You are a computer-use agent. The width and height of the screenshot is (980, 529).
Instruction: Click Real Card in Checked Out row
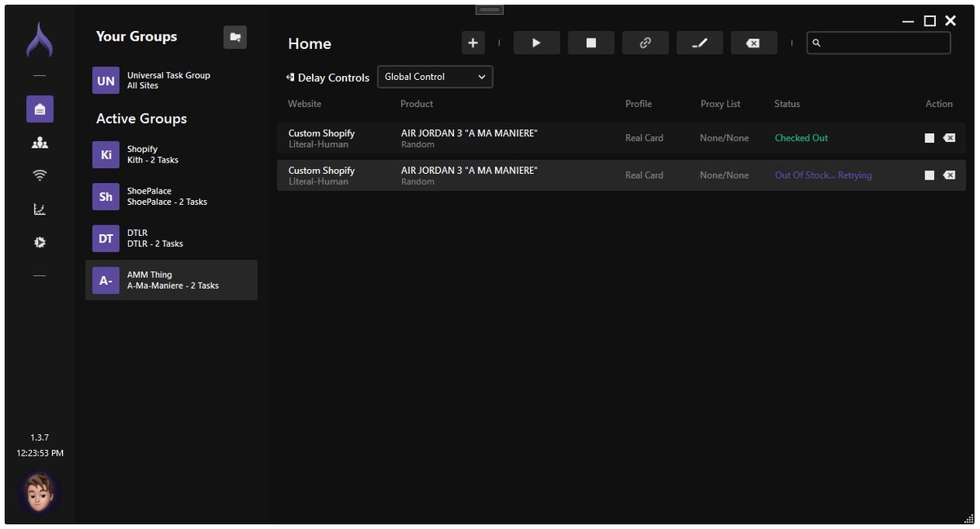tap(644, 138)
